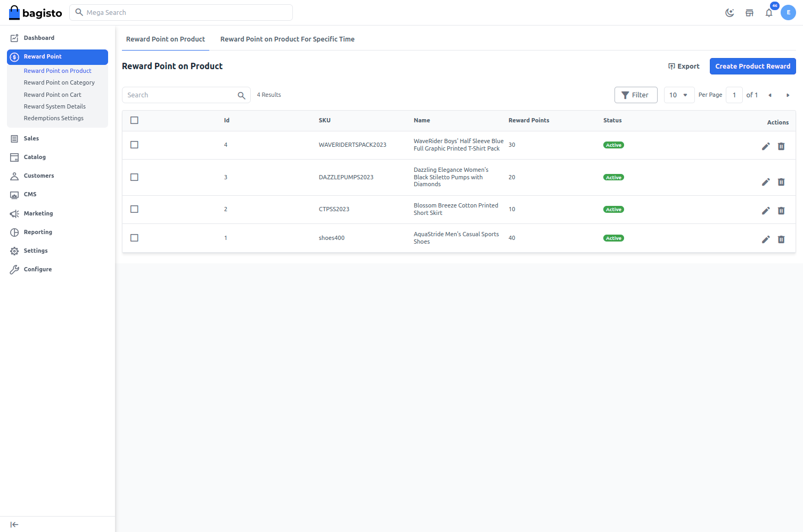
Task: Go to next page arrow
Action: tap(788, 95)
